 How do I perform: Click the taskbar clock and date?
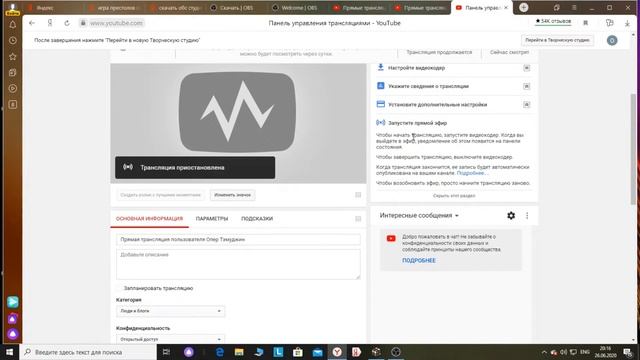pos(605,352)
